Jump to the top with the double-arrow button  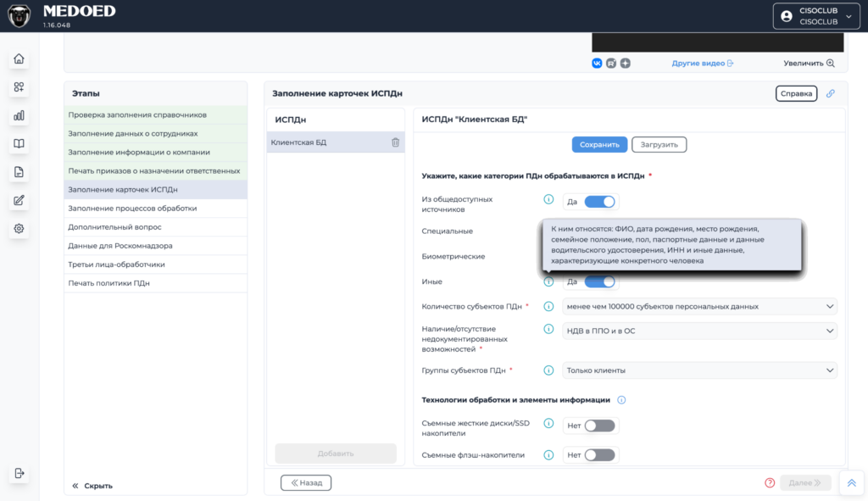(851, 482)
